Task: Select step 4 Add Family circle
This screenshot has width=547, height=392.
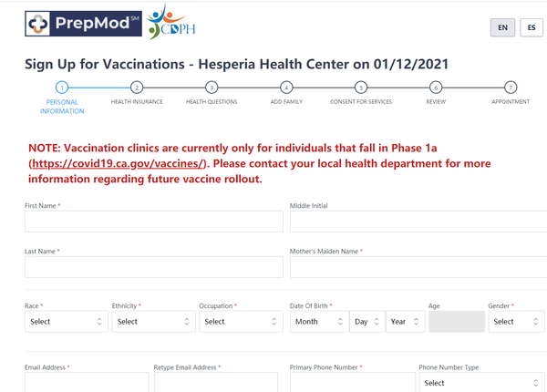Action: tap(286, 88)
